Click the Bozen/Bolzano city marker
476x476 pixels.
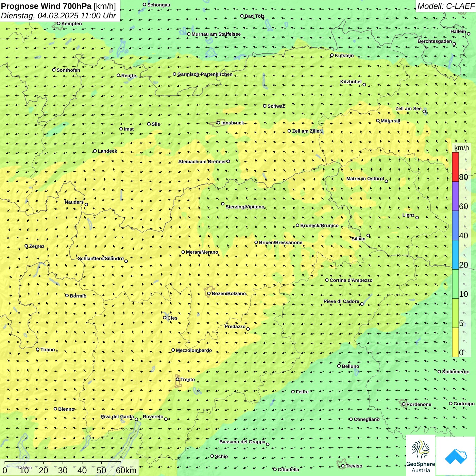[209, 293]
